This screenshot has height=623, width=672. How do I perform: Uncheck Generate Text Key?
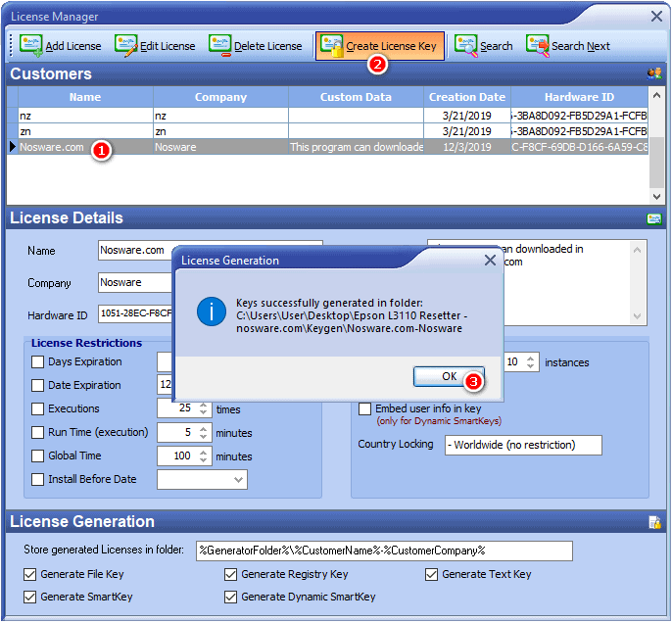[x=432, y=575]
